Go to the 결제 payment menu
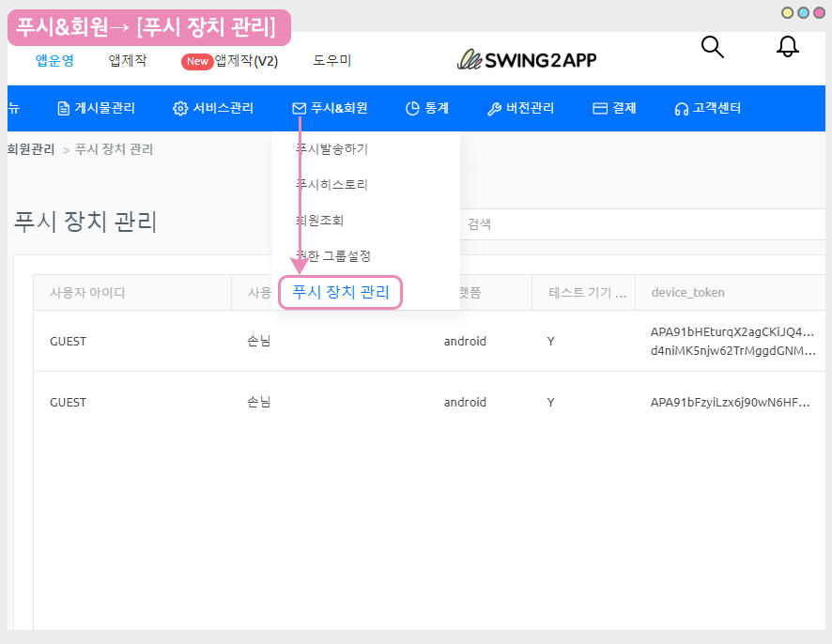 614,108
